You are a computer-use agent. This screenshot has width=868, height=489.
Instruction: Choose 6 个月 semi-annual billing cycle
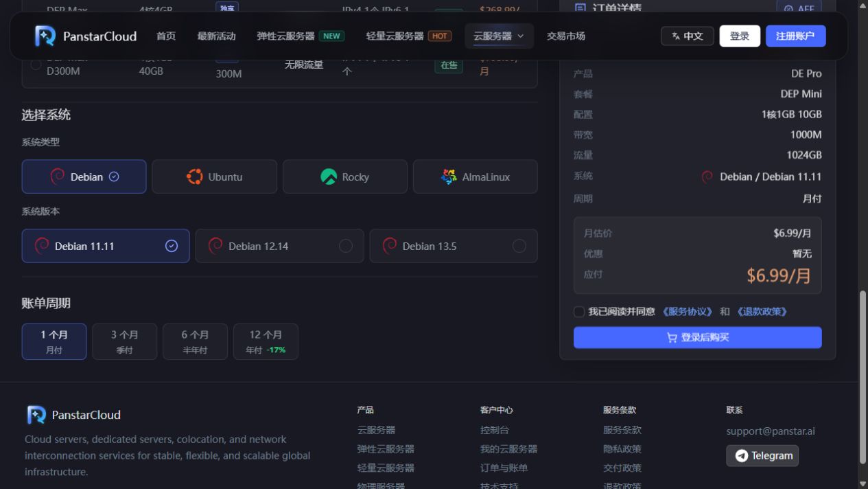195,341
